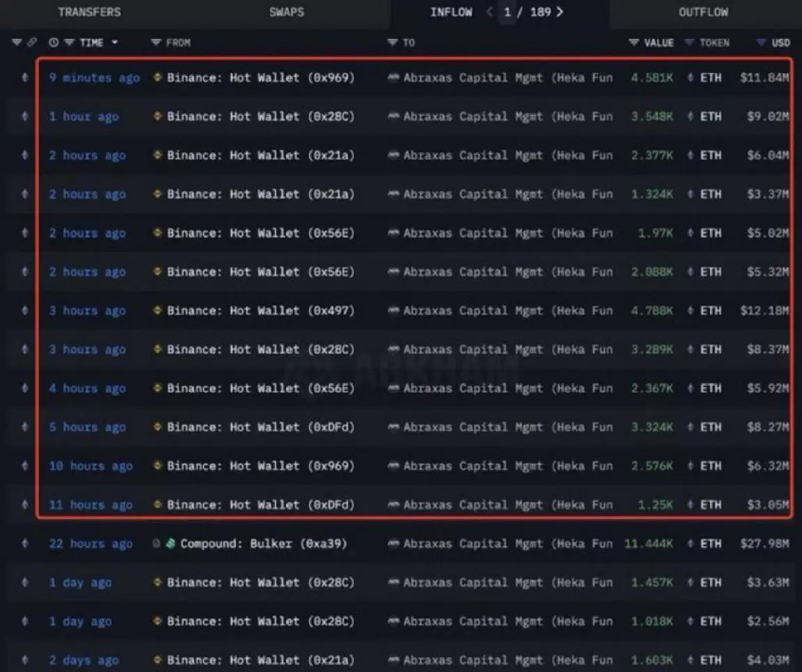802x672 pixels.
Task: Click the Binance logo in the $3.63M row
Action: (157, 582)
